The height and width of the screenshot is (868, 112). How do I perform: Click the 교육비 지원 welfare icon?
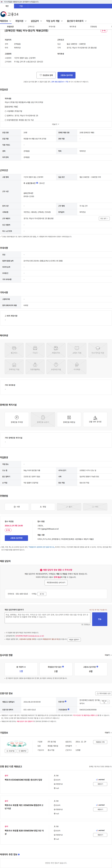tap(77, 350)
